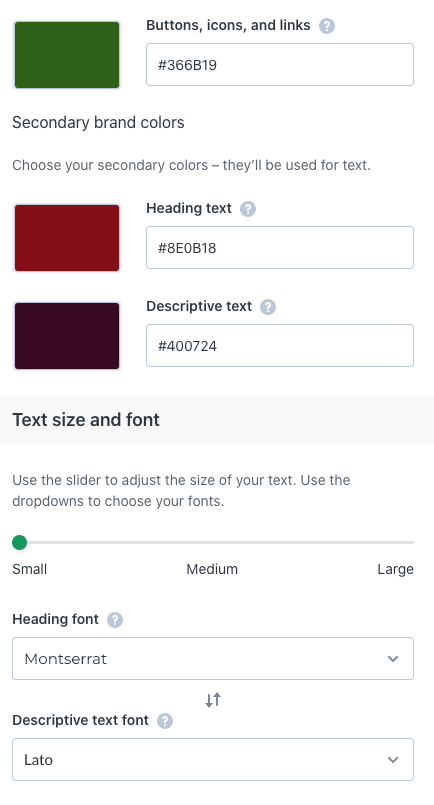Screen dimensions: 434x805
Task: Open the dark purple Descriptive text swatch
Action: click(67, 336)
